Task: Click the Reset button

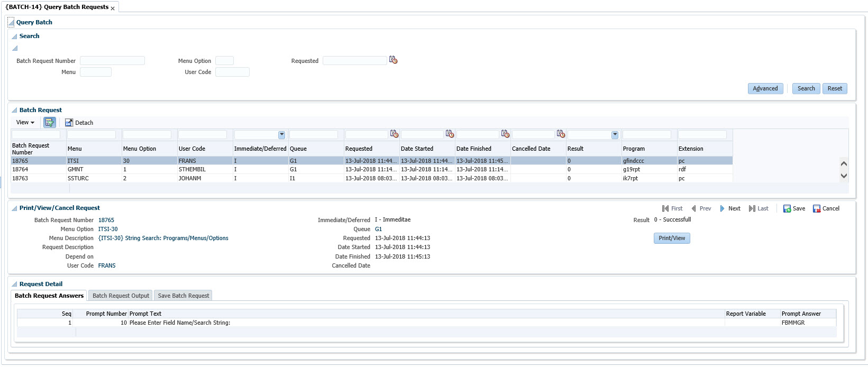Action: (x=835, y=88)
